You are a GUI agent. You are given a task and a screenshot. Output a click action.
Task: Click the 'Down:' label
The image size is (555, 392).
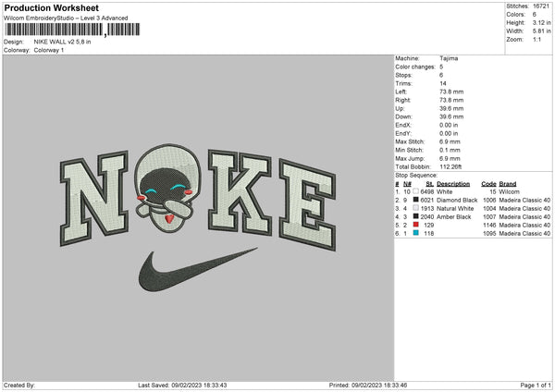404,116
